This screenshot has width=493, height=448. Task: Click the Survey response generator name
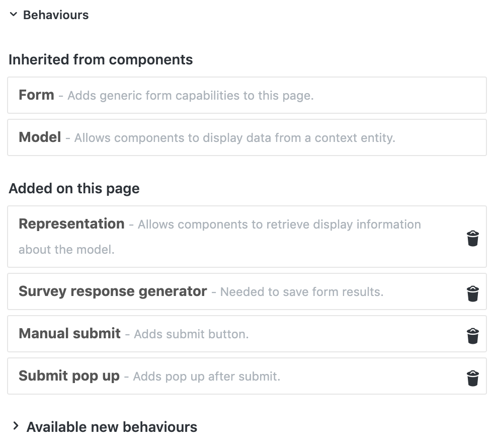tap(113, 291)
